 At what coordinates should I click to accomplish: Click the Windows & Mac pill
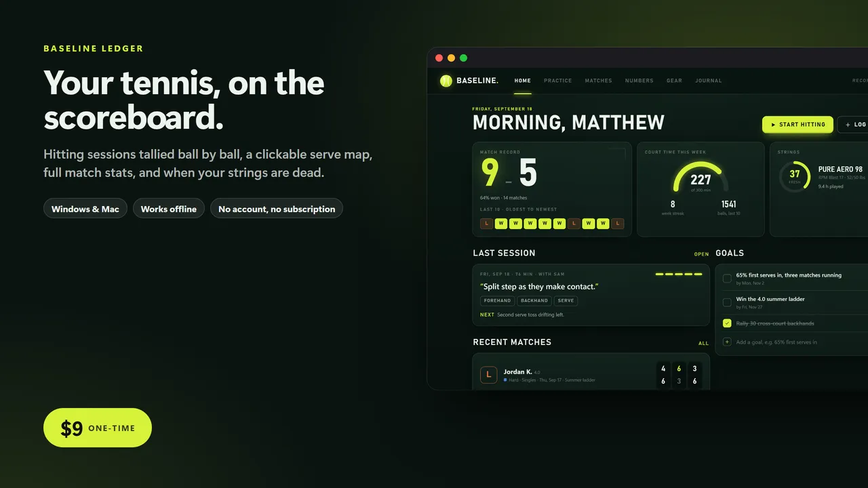(85, 209)
